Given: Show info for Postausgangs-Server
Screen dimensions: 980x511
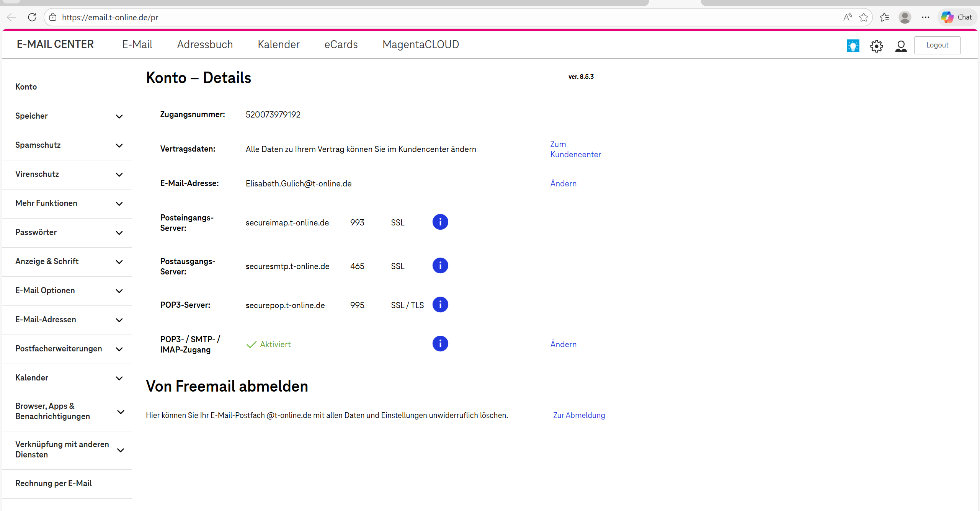Looking at the screenshot, I should (440, 266).
